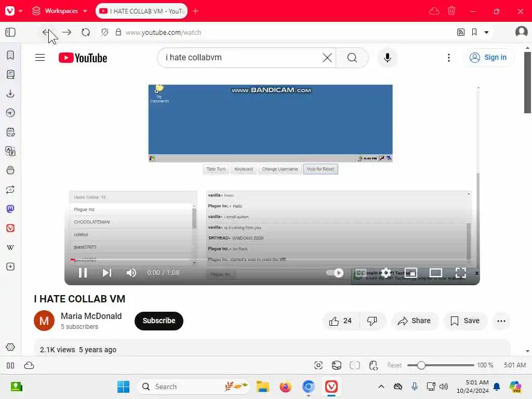Open Wikipedia web panel

pyautogui.click(x=10, y=247)
